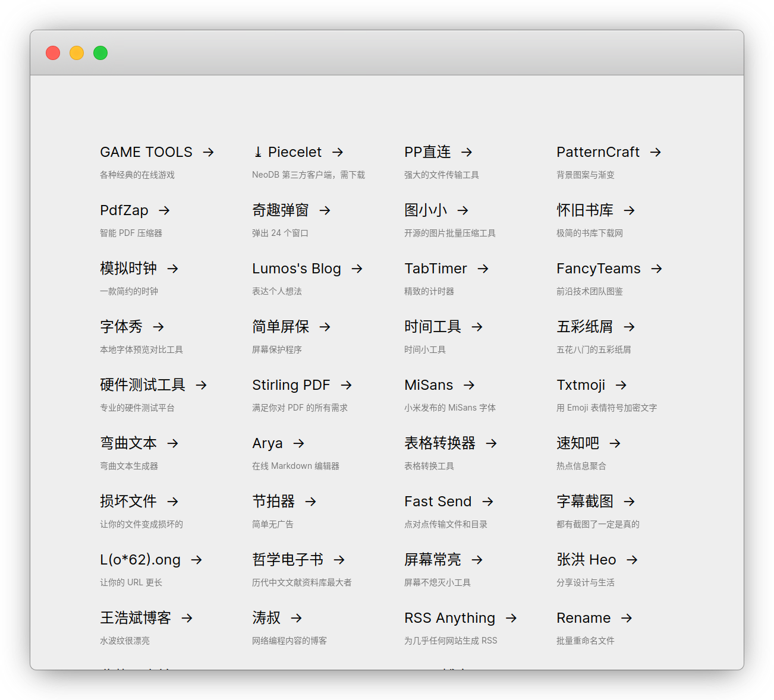Open the FancyTeams link

pos(598,269)
